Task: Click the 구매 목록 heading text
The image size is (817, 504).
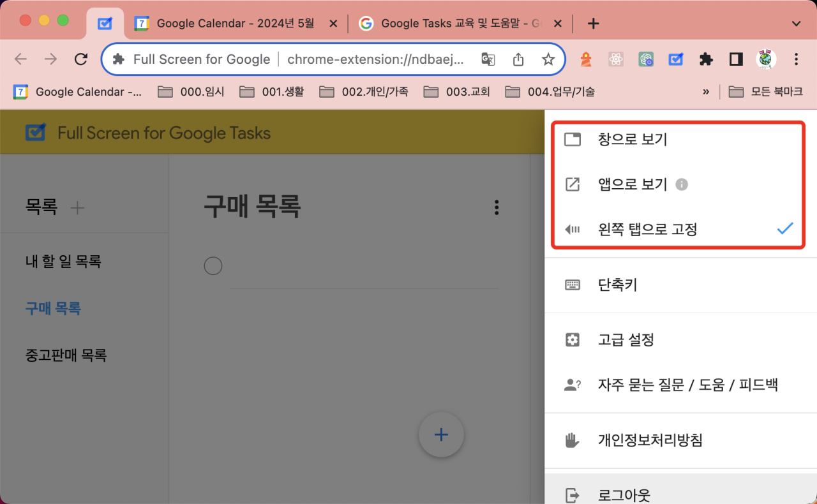Action: point(251,207)
